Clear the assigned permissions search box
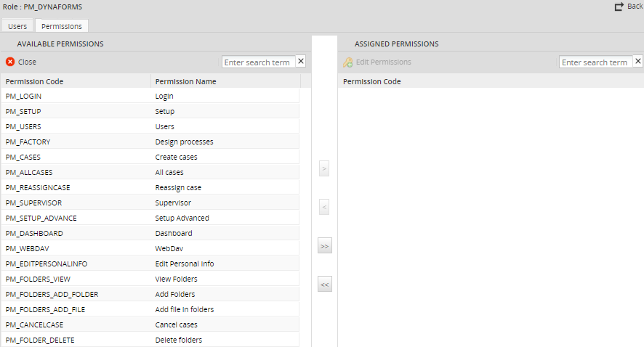The height and width of the screenshot is (347, 644). 638,62
